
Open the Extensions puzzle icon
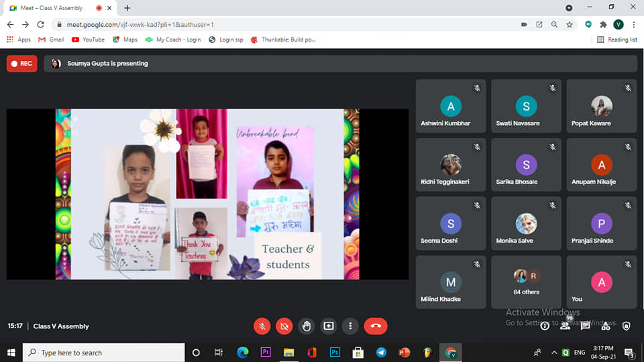point(603,25)
